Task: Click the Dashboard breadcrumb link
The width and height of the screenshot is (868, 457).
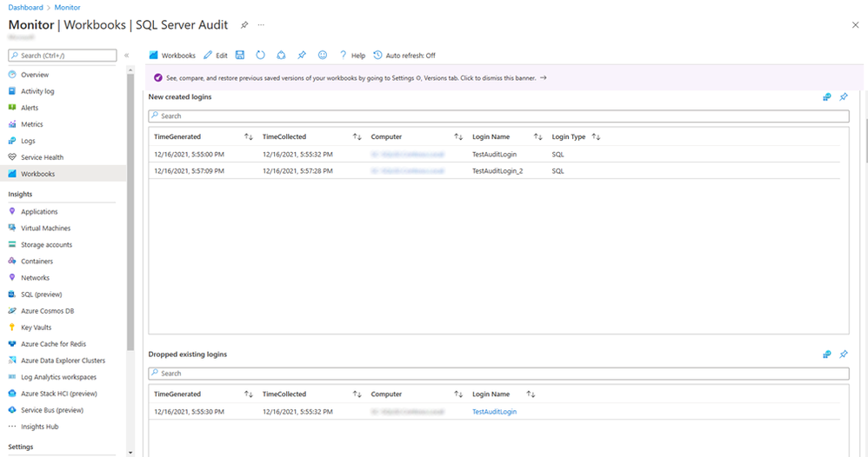Action: tap(25, 7)
